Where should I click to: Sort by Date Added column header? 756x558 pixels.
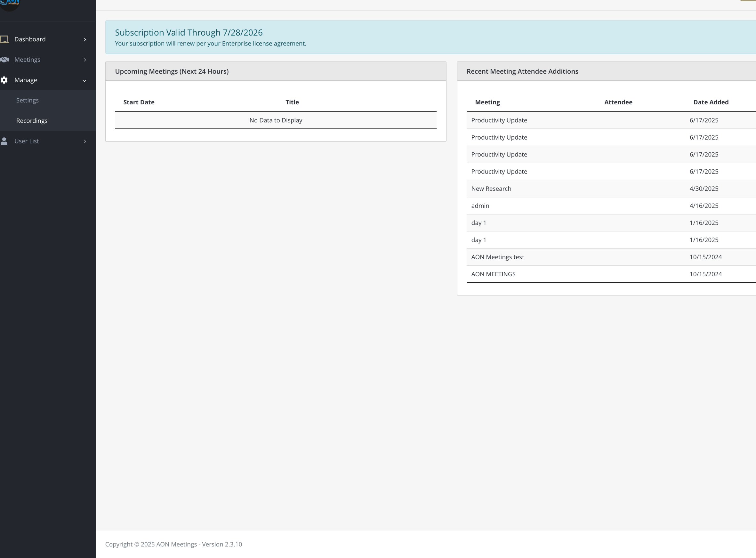pos(711,102)
